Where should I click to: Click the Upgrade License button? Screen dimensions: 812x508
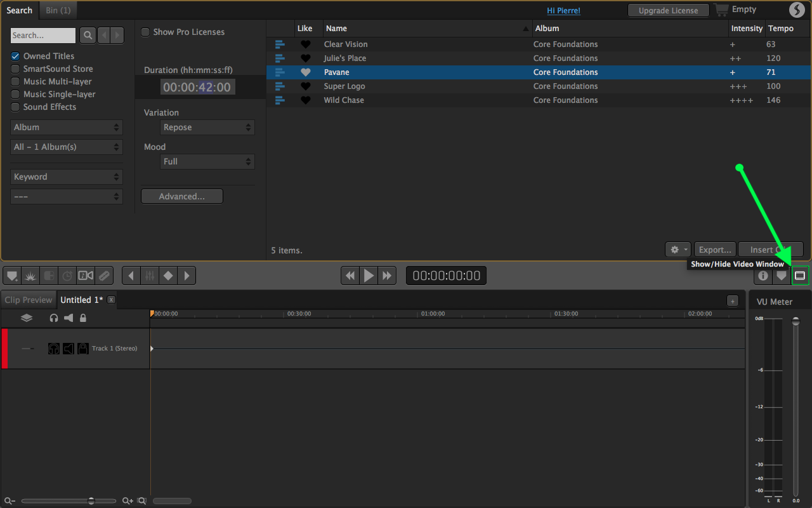668,10
